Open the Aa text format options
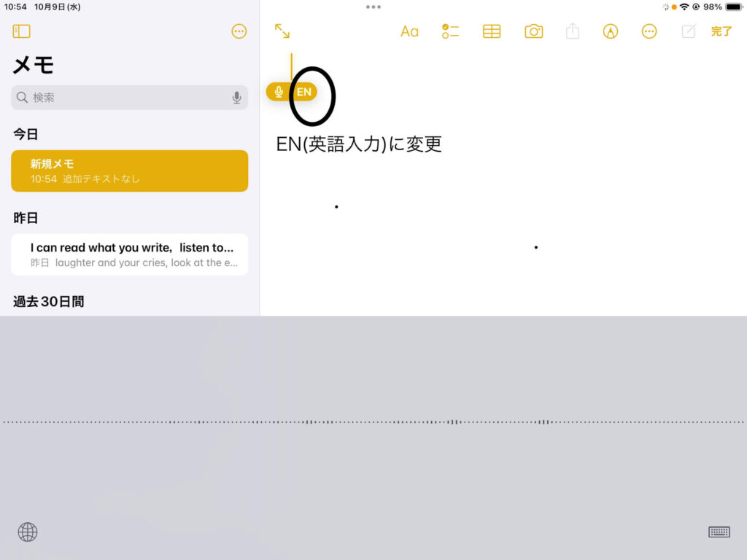Viewport: 747px width, 560px height. coord(409,31)
